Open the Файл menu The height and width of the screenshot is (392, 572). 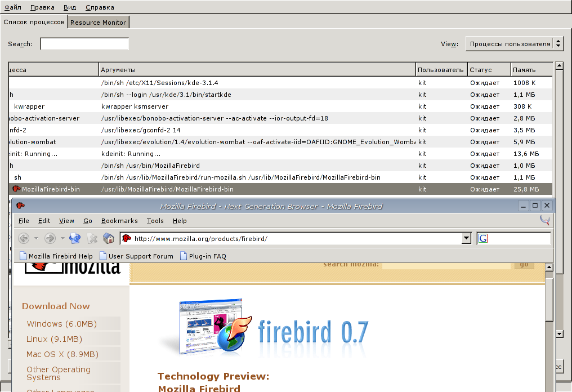[13, 7]
